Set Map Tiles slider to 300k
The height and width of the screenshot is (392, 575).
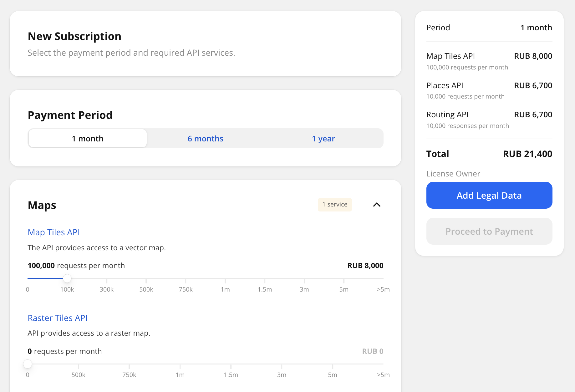pyautogui.click(x=107, y=278)
